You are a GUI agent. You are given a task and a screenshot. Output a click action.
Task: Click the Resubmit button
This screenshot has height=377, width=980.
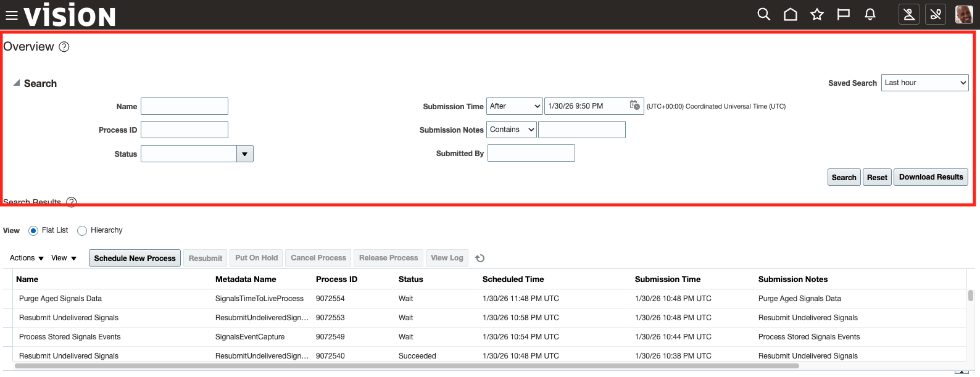tap(206, 258)
